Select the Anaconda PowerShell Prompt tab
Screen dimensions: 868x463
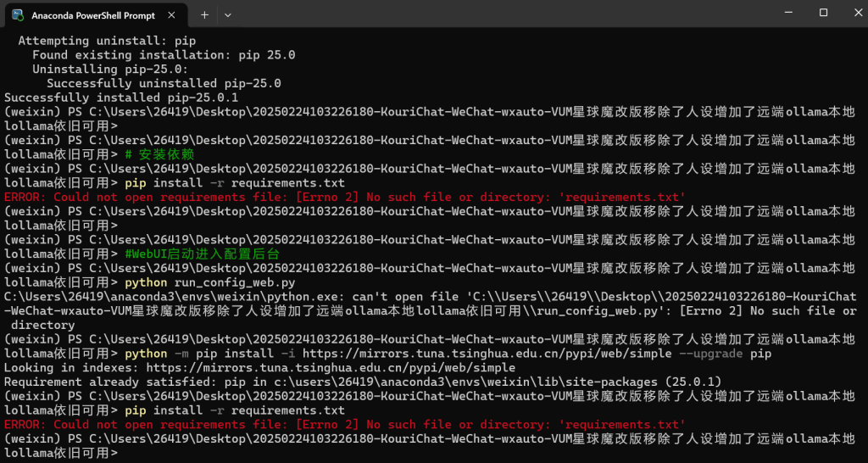click(x=92, y=14)
